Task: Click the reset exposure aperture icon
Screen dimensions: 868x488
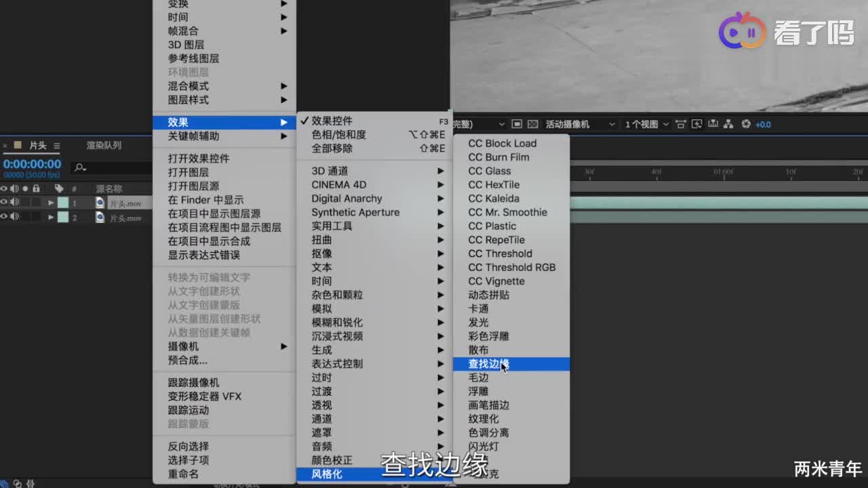Action: pyautogui.click(x=746, y=124)
